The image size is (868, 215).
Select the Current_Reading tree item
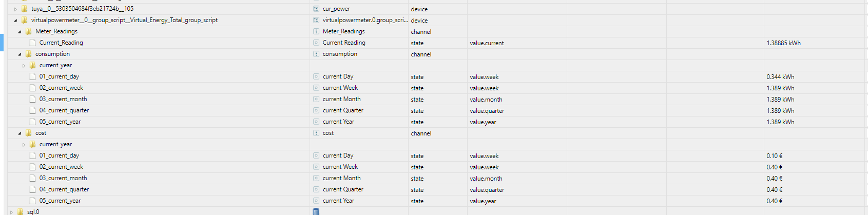tap(61, 43)
